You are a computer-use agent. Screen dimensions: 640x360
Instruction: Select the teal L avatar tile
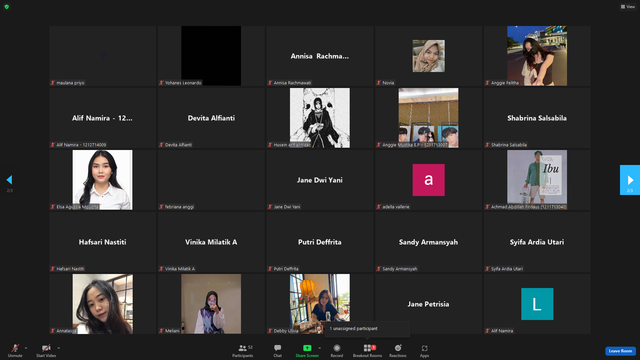pos(537,304)
